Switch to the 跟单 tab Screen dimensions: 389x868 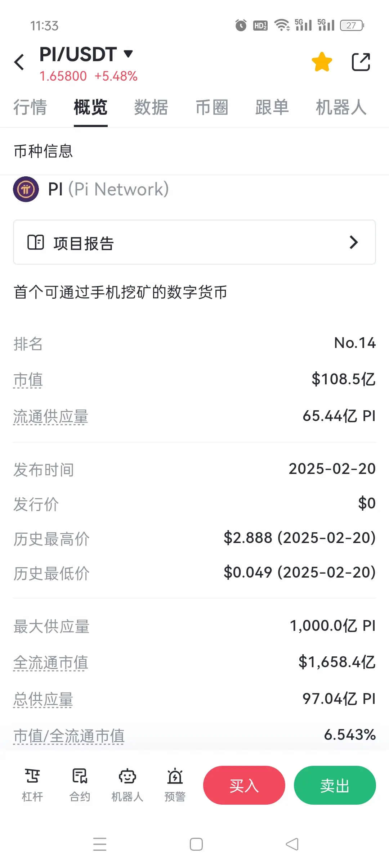pos(272,107)
